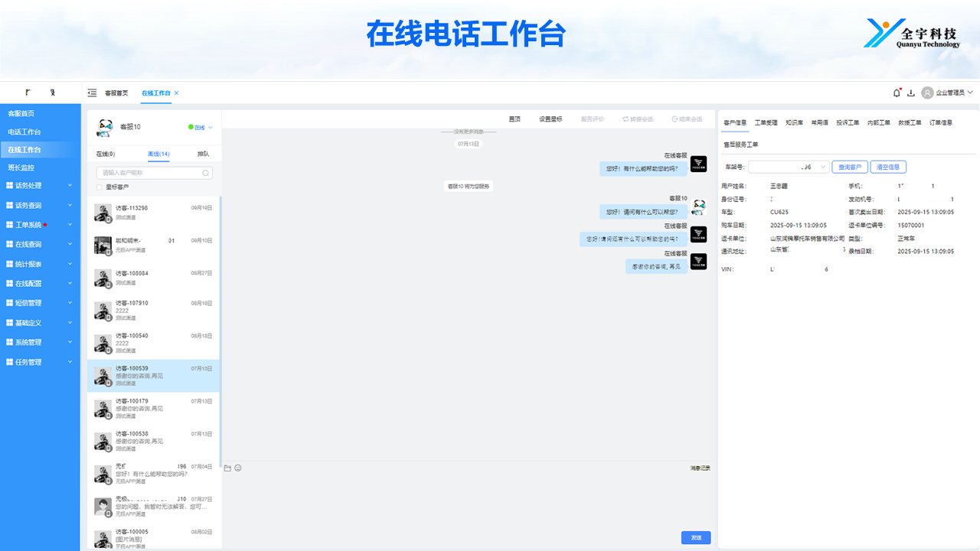Collapse the sidebar with the menu fold icon
980x551 pixels.
[x=92, y=93]
